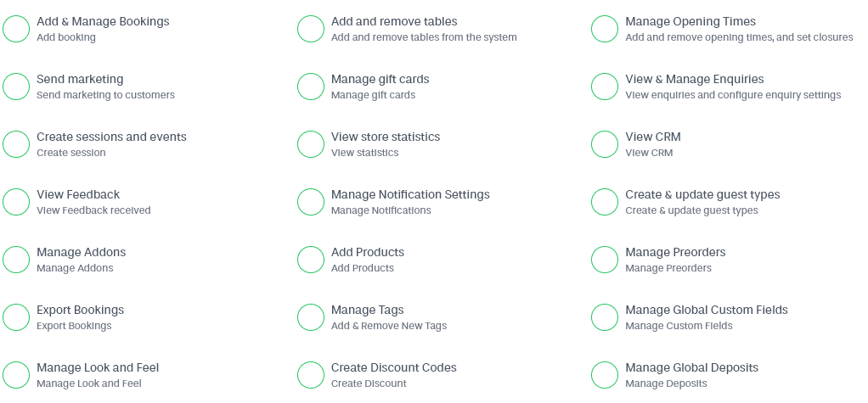Select the Add Products checkbox
The width and height of the screenshot is (868, 403).
point(311,260)
